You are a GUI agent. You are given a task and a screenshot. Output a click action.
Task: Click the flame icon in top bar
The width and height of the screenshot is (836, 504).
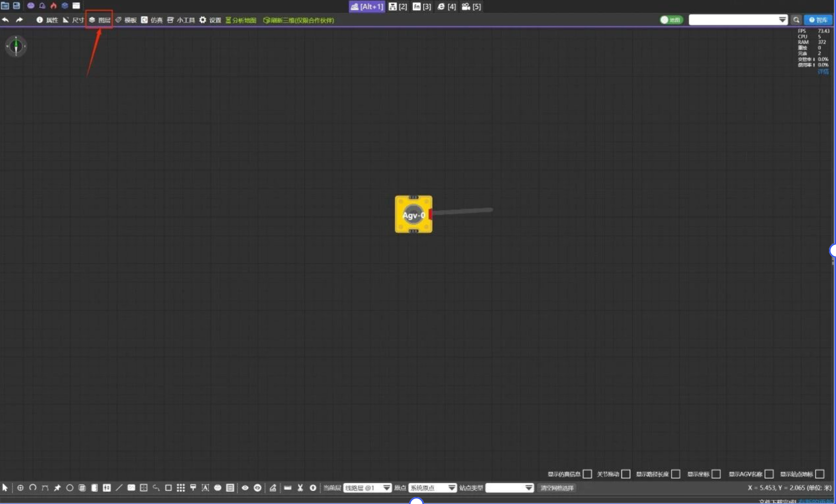click(53, 6)
